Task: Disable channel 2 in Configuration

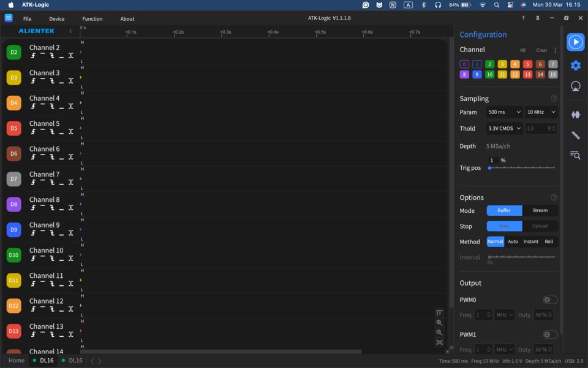Action: pos(489,64)
